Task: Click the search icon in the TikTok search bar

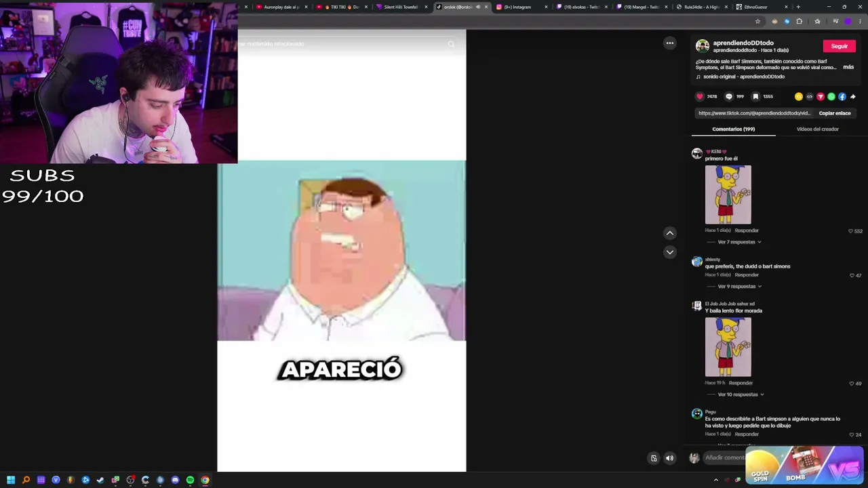Action: pos(451,44)
